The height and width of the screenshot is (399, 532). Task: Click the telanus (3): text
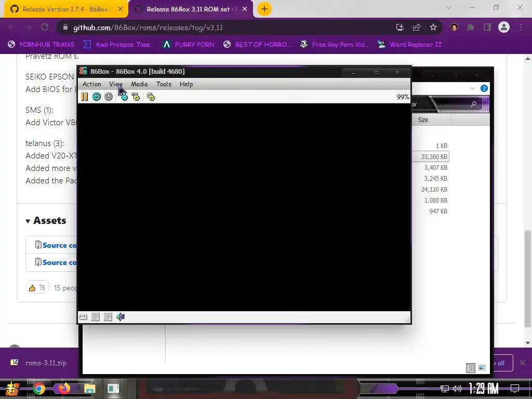(x=45, y=143)
